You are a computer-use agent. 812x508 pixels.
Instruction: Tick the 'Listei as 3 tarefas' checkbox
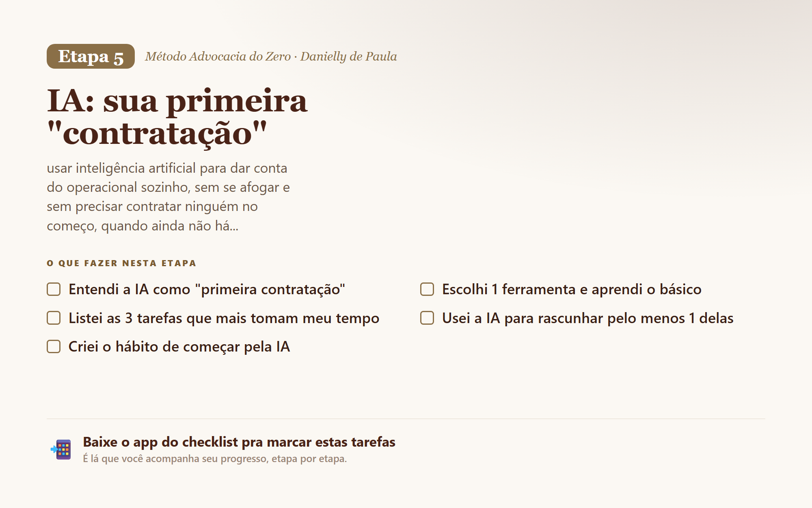click(54, 318)
